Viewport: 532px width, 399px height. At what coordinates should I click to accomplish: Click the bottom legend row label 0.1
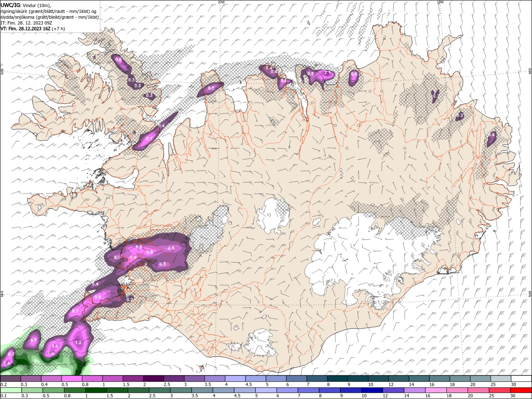tap(3, 396)
